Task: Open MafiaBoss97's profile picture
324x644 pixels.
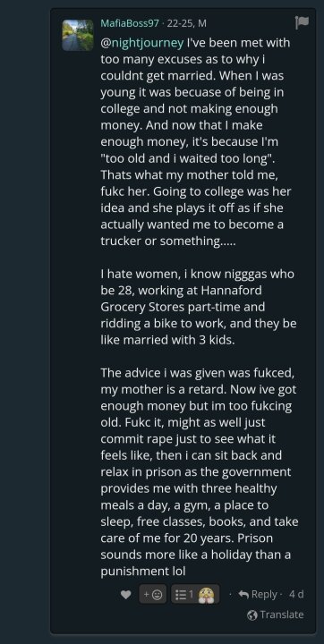Action: (x=78, y=35)
